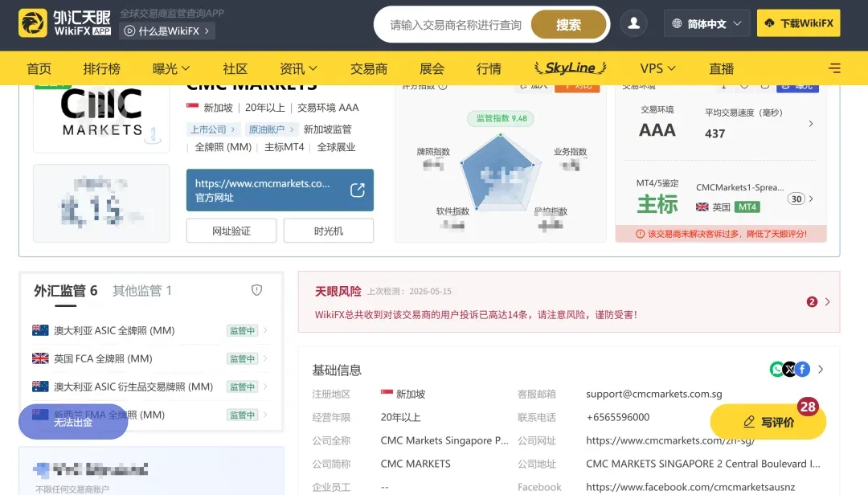This screenshot has height=495, width=868.
Task: Open the Facebook social icon
Action: tap(803, 369)
